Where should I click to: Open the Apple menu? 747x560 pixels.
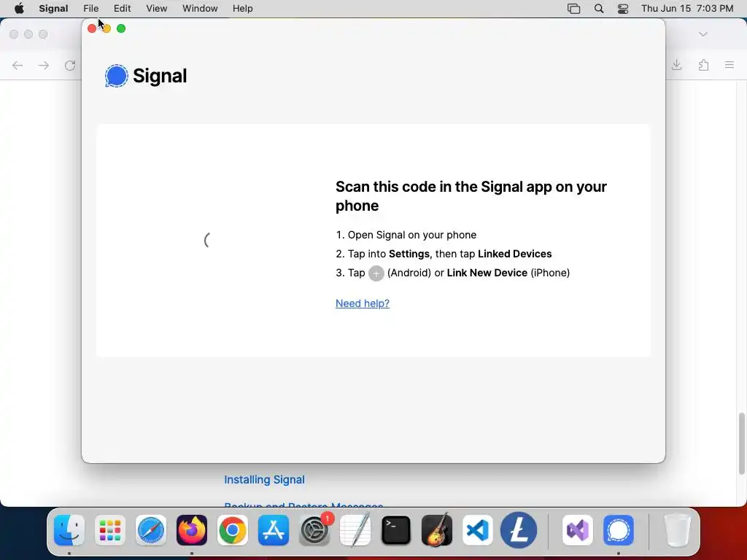pyautogui.click(x=19, y=9)
